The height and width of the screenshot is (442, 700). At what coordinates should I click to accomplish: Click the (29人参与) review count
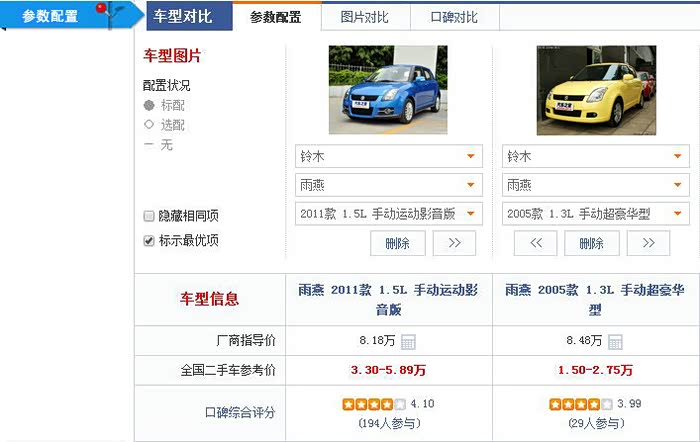[596, 423]
